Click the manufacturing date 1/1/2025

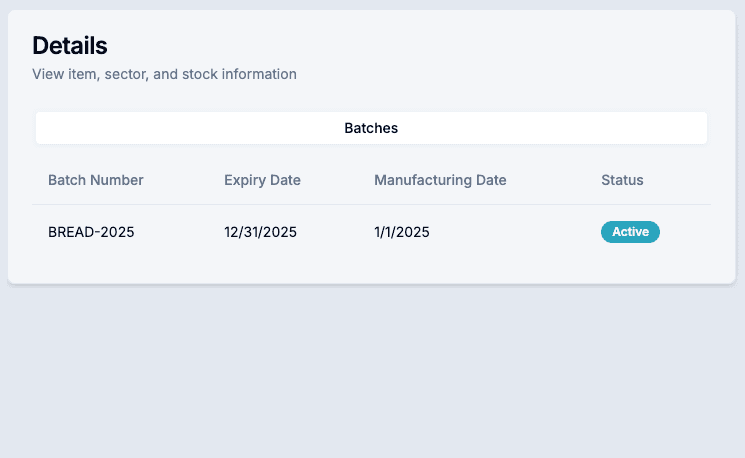point(402,232)
